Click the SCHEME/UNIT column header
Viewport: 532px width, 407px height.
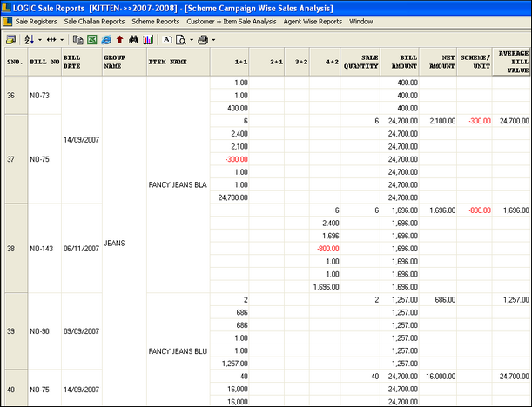[x=475, y=62]
